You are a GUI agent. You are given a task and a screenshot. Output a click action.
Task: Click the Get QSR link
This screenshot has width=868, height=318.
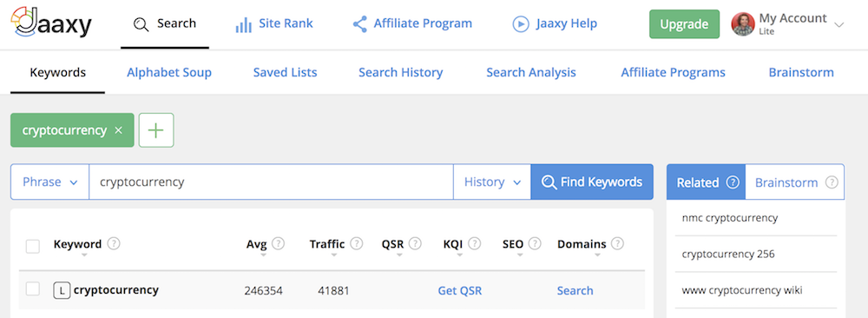point(460,291)
